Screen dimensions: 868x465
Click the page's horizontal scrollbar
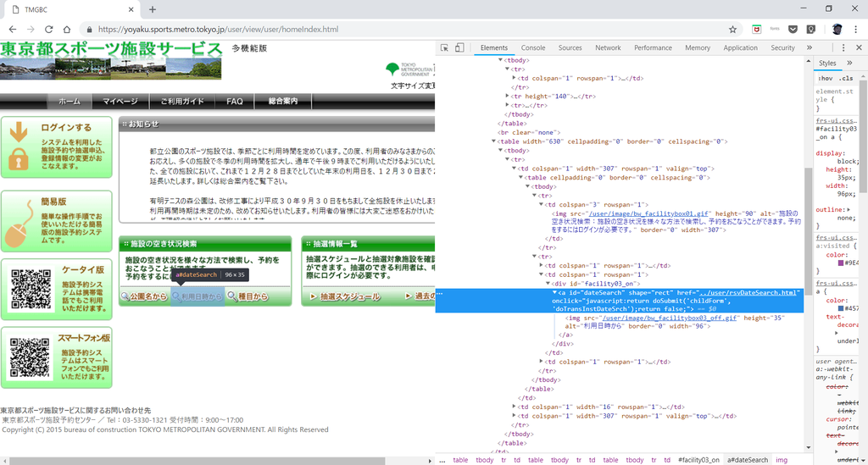197,461
